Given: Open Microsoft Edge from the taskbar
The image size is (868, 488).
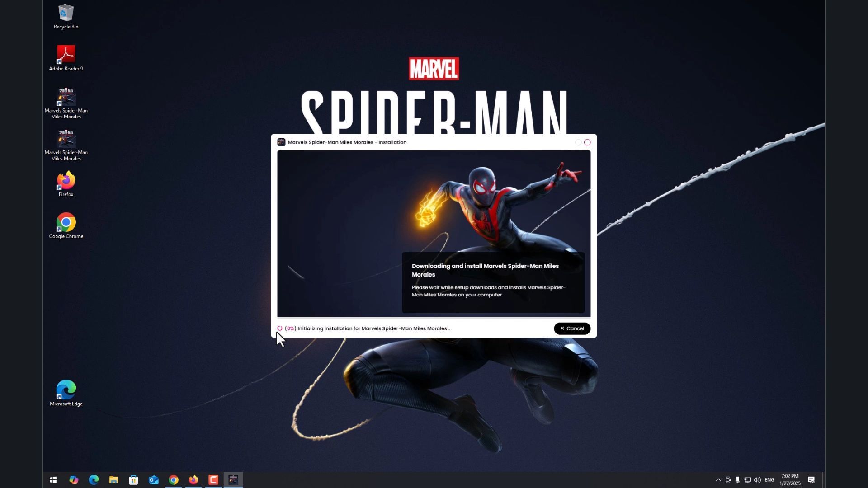Looking at the screenshot, I should coord(94,480).
